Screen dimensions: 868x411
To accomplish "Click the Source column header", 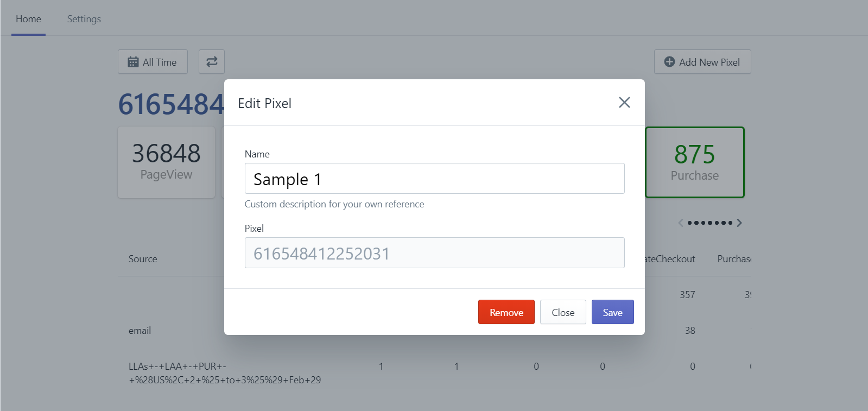I will click(x=143, y=259).
